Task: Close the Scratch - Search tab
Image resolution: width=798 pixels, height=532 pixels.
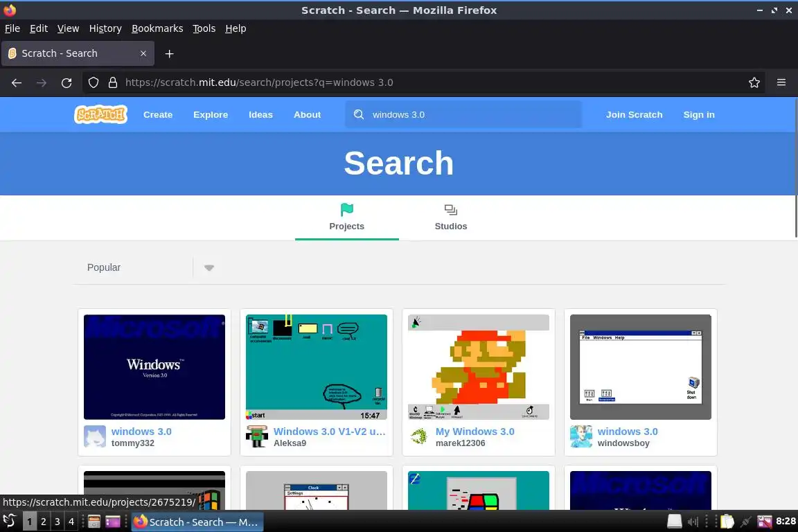Action: click(143, 53)
